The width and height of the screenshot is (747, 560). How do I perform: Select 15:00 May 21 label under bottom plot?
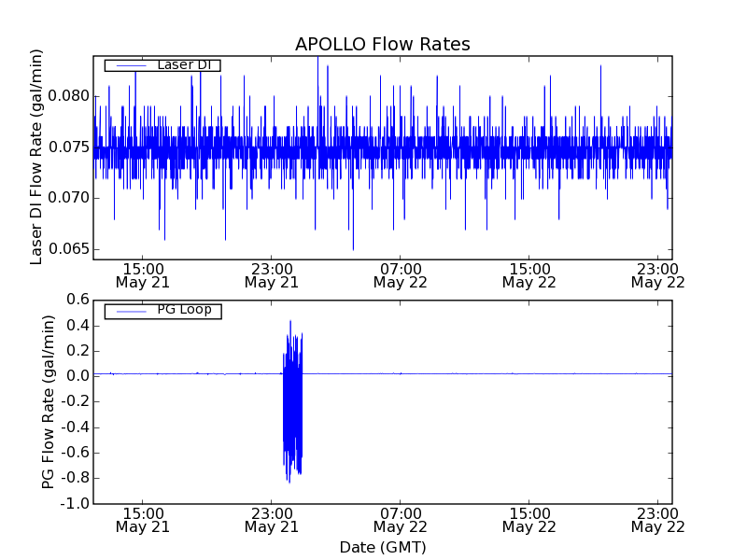click(x=142, y=520)
